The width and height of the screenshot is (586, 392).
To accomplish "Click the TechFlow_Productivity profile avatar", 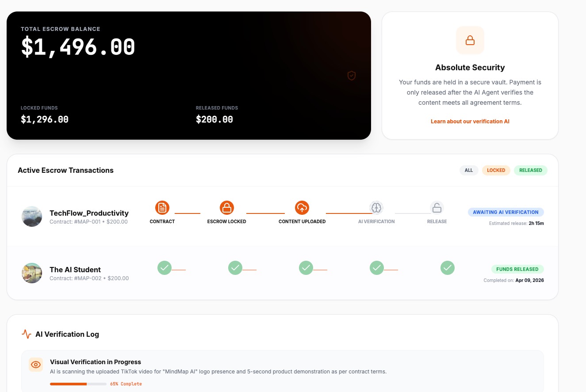I will pos(32,217).
